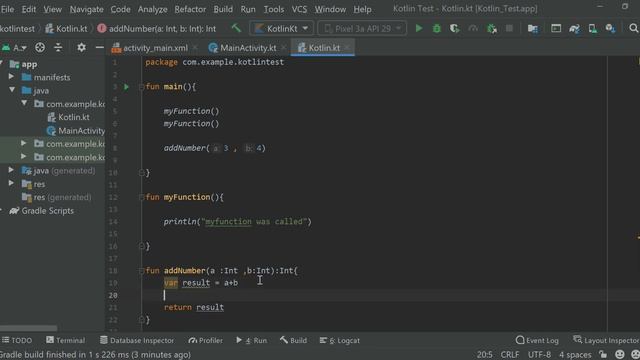Click the Apply Changes profiler icon
The width and height of the screenshot is (640, 360).
click(473, 28)
